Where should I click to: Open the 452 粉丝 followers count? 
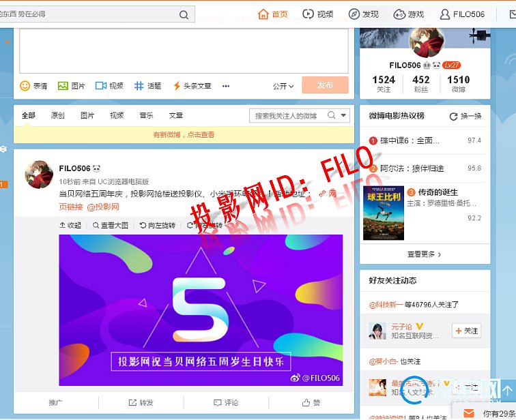pos(421,84)
